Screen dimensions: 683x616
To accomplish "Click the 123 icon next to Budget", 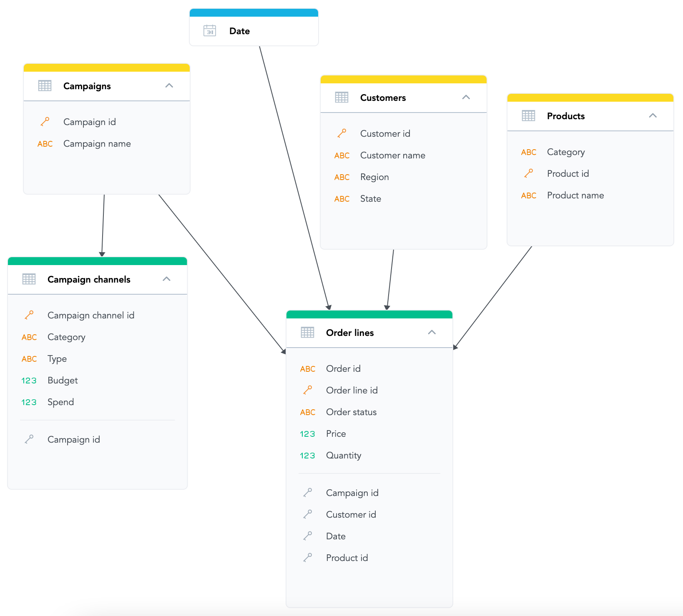I will [x=29, y=381].
